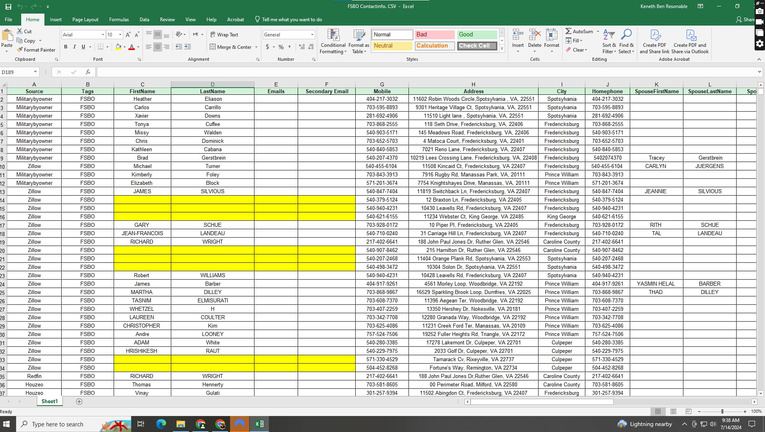Decrease cell indent
This screenshot has height=432, width=765.
[x=179, y=47]
